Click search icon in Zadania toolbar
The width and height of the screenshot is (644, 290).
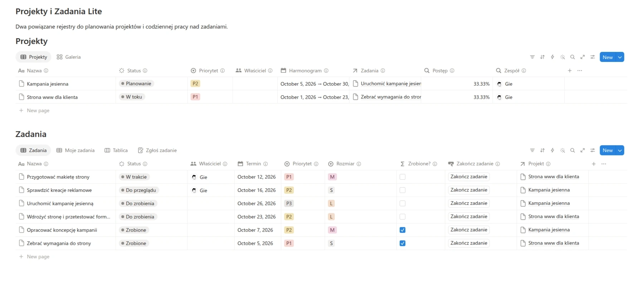[x=572, y=150]
